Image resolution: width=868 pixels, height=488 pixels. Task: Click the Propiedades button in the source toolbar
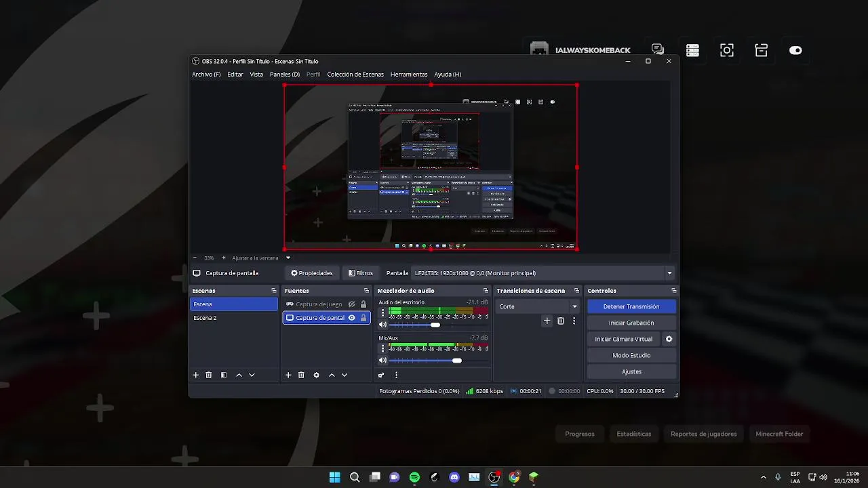click(x=312, y=273)
